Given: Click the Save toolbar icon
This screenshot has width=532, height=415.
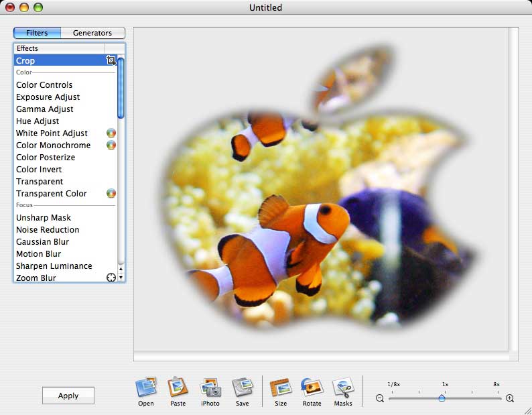Looking at the screenshot, I should 242,388.
